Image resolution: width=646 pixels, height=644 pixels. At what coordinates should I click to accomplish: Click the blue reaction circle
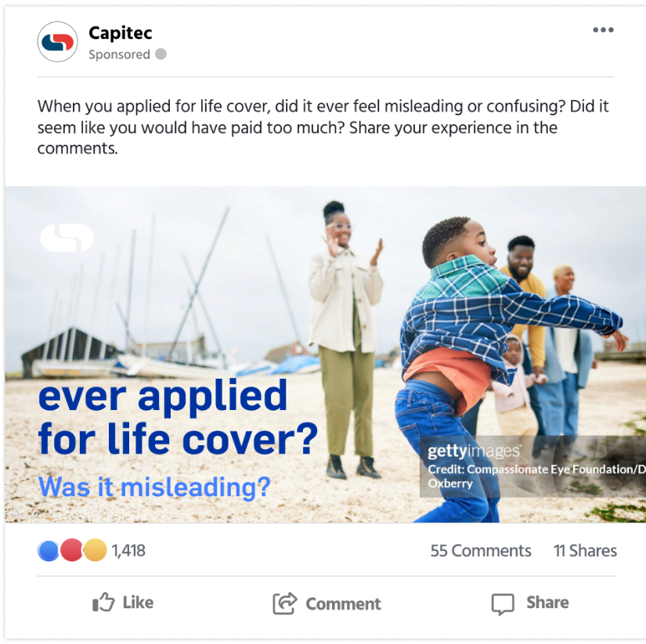(49, 550)
